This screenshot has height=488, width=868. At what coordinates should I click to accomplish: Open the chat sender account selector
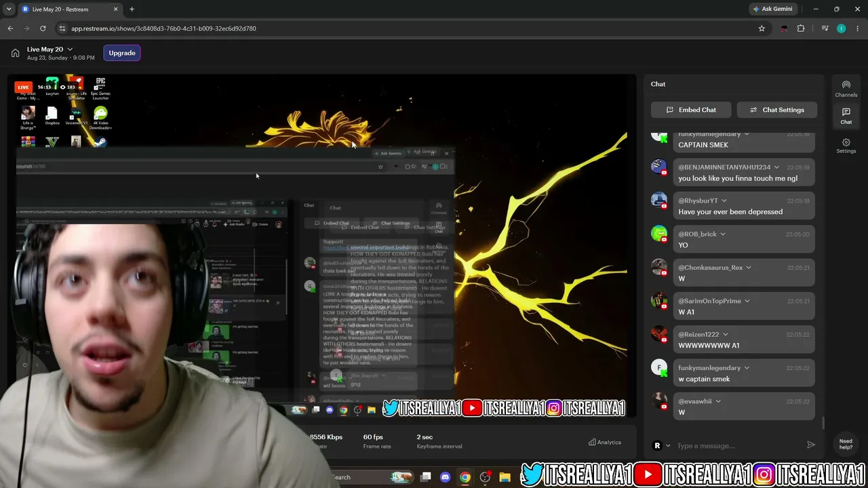[661, 445]
